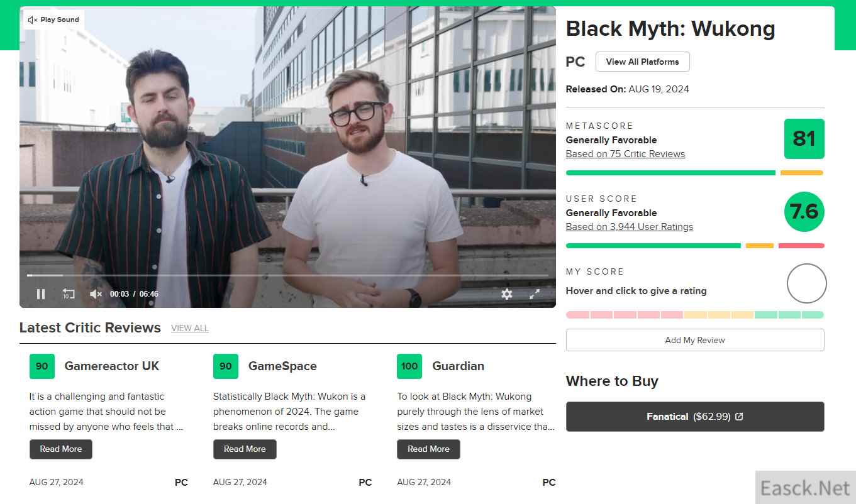Pause the video with the pause icon
Screen dimensions: 856x504
41,294
